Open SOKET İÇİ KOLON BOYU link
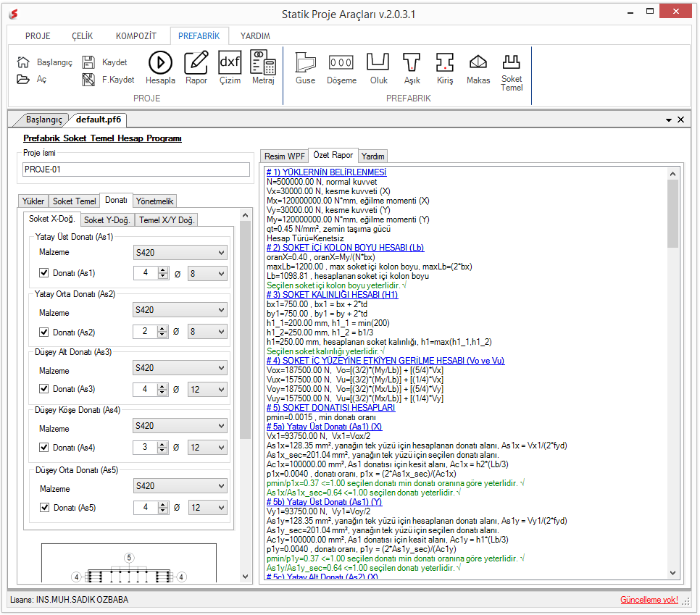Image resolution: width=700 pixels, height=615 pixels. 345,248
